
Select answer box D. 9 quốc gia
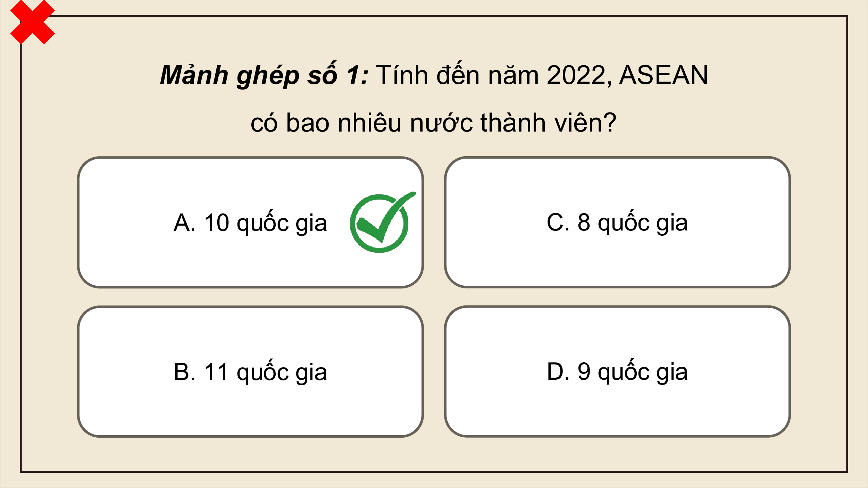click(x=618, y=371)
